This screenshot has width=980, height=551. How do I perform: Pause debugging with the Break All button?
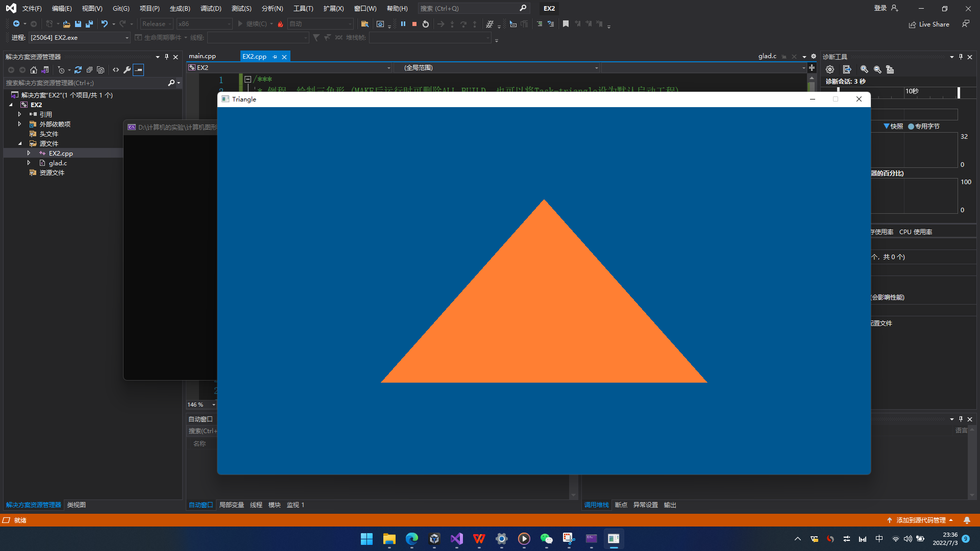[403, 24]
